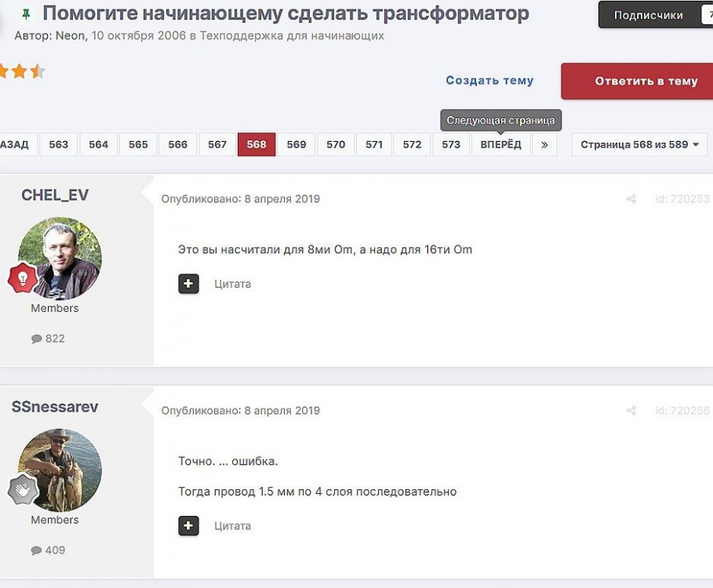Click share icon on CHEL_EV's post
Image resolution: width=713 pixels, height=588 pixels.
[x=631, y=199]
